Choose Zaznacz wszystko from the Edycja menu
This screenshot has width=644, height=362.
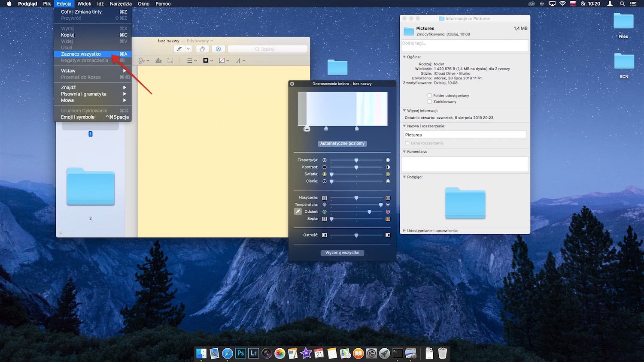[x=82, y=54]
